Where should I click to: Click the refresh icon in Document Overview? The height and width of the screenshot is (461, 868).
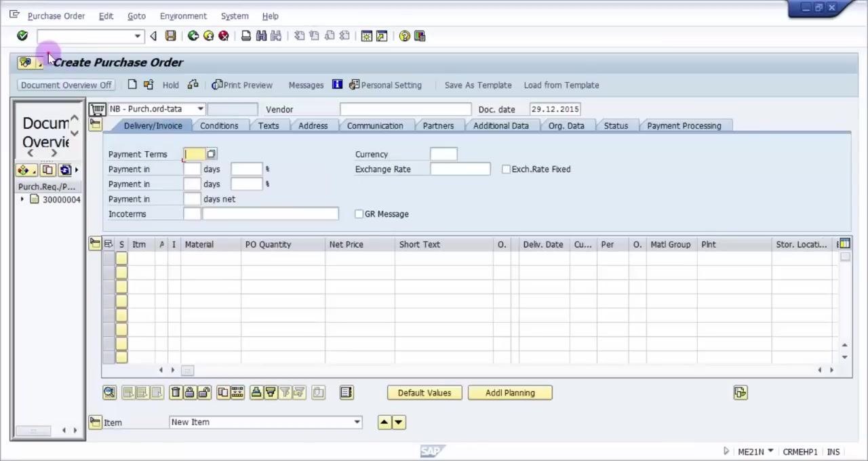click(x=65, y=169)
